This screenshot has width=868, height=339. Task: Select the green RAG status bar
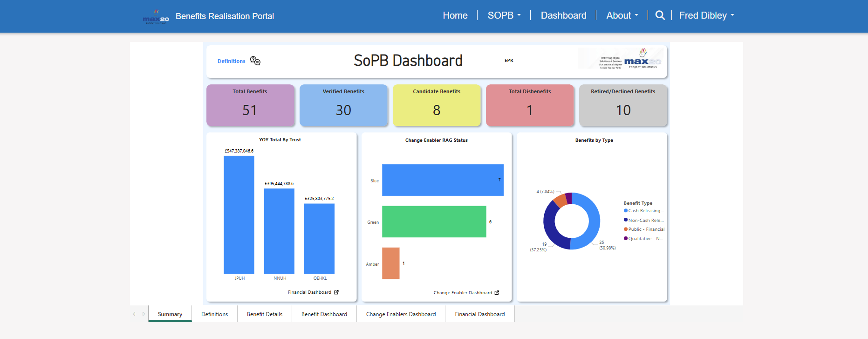click(434, 221)
